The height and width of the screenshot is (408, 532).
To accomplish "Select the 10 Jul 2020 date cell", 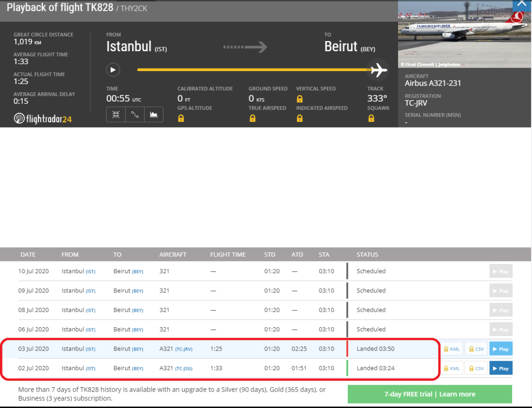I will (33, 271).
